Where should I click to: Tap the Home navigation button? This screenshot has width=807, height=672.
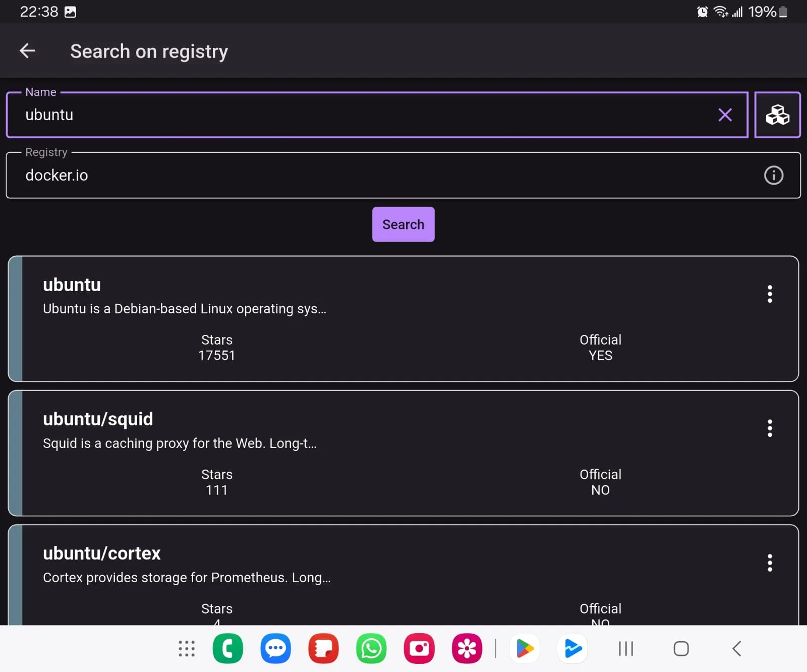pos(681,649)
